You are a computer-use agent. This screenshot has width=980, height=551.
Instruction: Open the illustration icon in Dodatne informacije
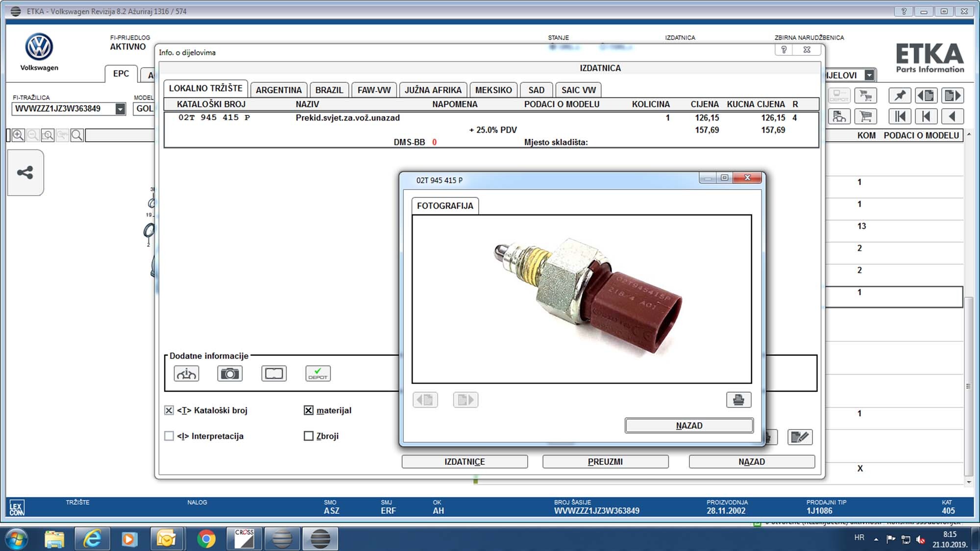[186, 374]
